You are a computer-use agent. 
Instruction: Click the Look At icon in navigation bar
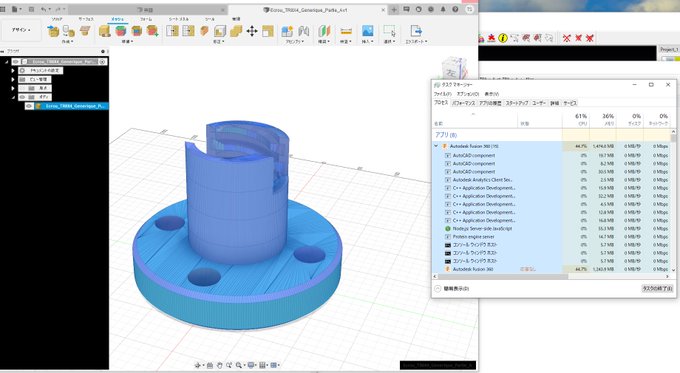click(x=210, y=365)
